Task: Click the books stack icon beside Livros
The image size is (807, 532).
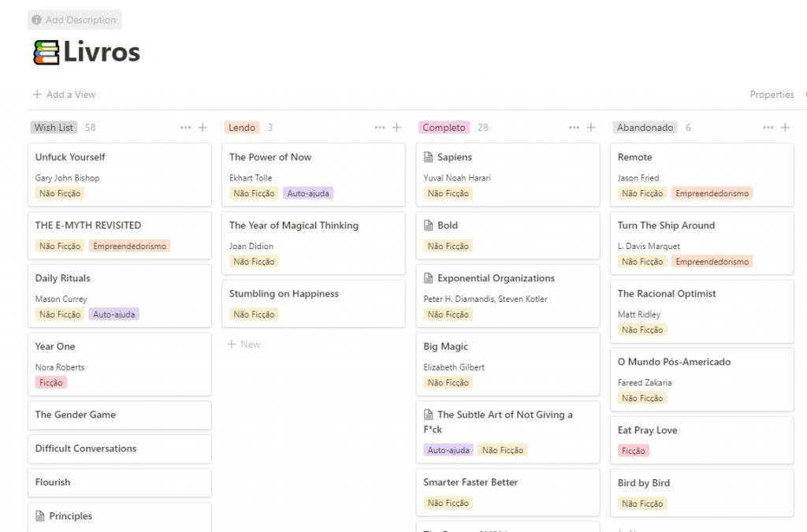Action: pyautogui.click(x=46, y=53)
